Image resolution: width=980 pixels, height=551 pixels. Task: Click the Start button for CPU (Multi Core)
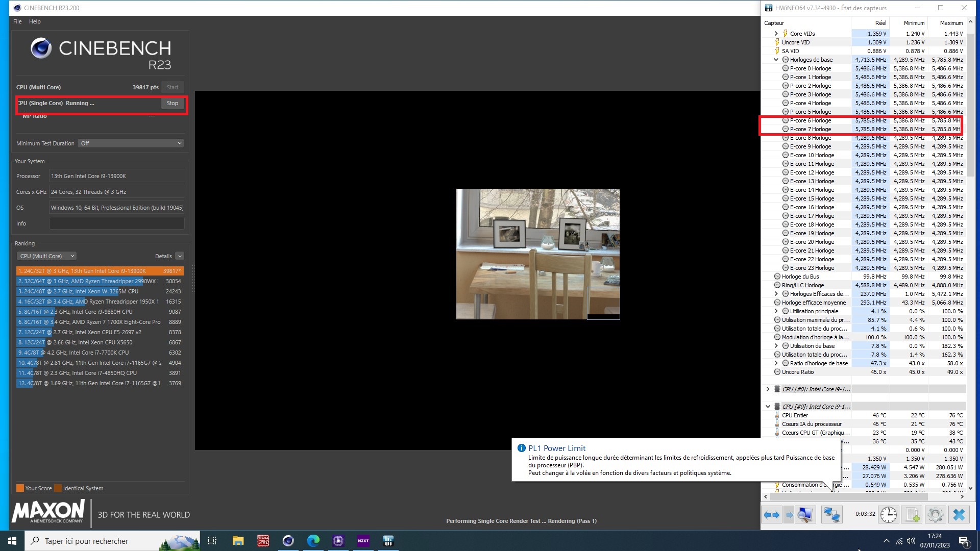pos(173,87)
